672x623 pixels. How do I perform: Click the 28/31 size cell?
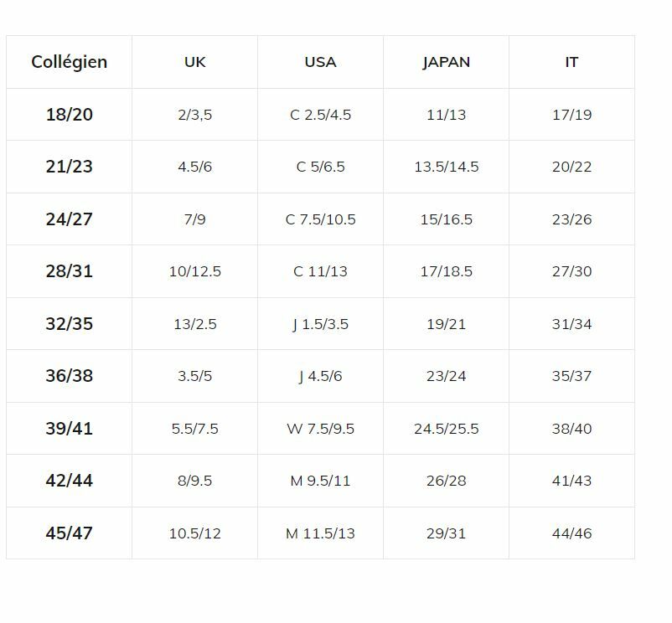coord(69,271)
